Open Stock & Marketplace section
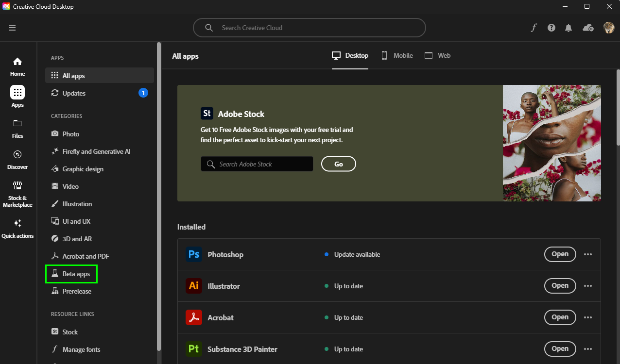 click(x=17, y=194)
